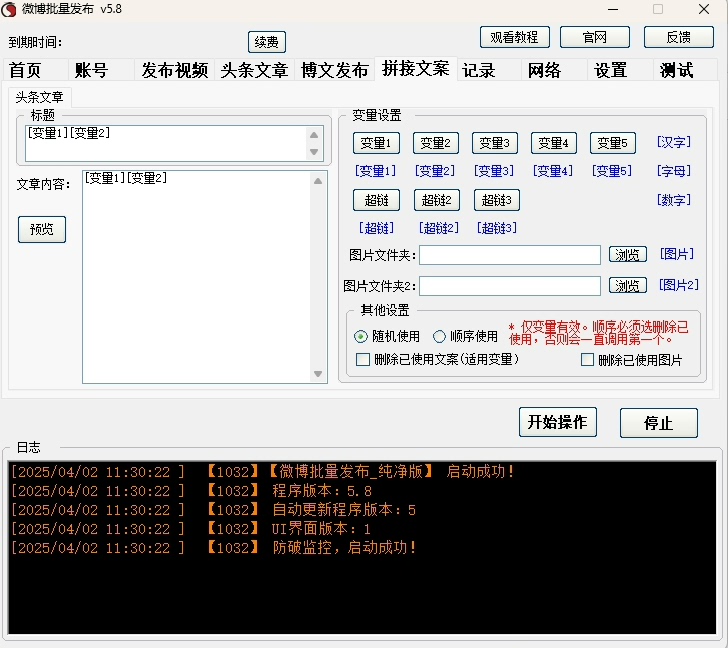Select the 拼接文案 tab
This screenshot has width=728, height=648.
[x=416, y=69]
